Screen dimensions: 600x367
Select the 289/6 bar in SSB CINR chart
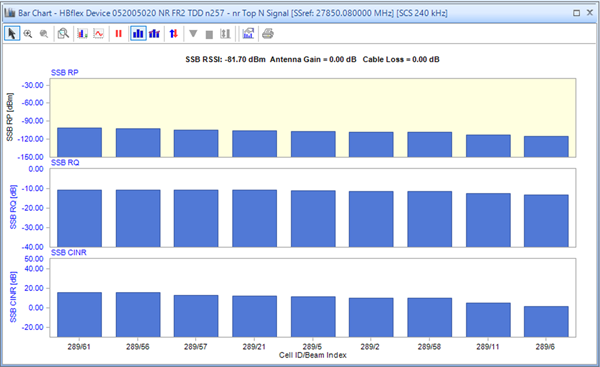[x=546, y=321]
